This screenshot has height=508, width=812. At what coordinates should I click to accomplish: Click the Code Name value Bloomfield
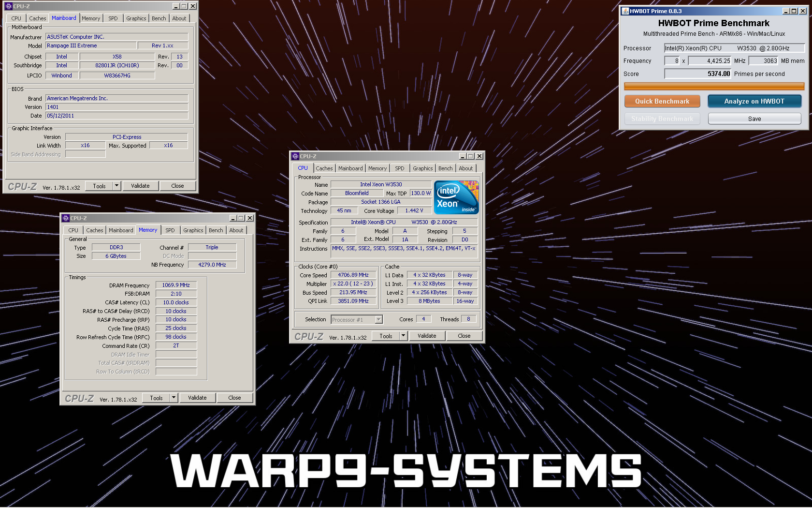point(357,193)
